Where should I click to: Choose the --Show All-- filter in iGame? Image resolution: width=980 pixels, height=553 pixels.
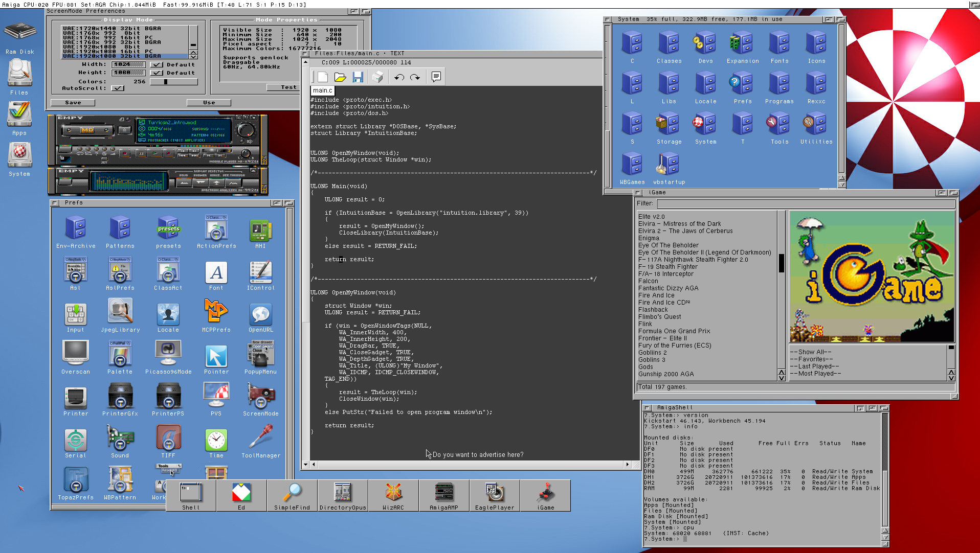tap(868, 352)
